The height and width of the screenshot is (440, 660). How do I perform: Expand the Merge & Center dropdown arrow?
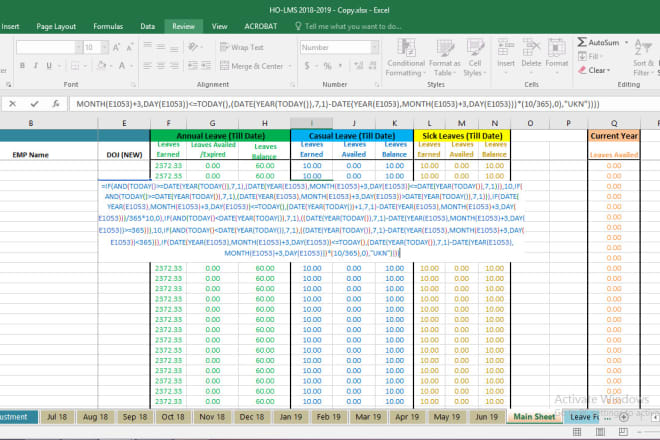click(x=290, y=67)
